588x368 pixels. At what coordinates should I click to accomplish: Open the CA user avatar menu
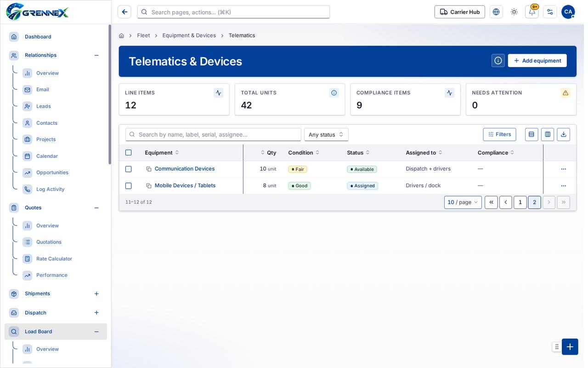[x=568, y=12]
